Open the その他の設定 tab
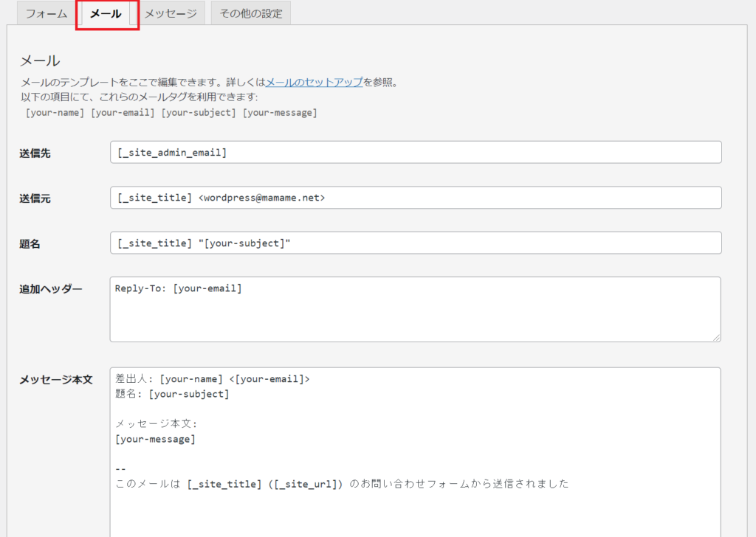 coord(251,13)
